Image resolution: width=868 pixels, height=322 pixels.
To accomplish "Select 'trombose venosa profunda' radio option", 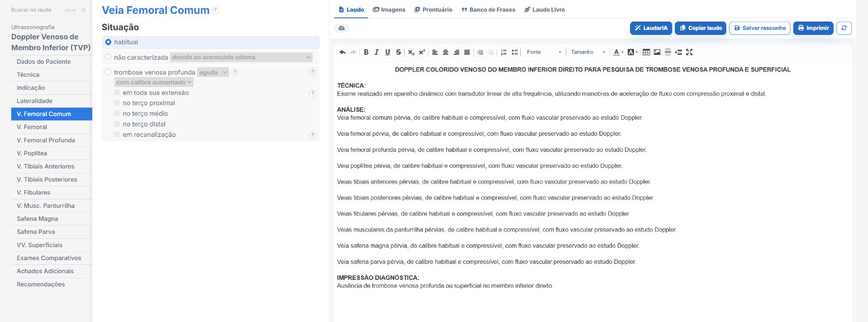I will tap(108, 72).
